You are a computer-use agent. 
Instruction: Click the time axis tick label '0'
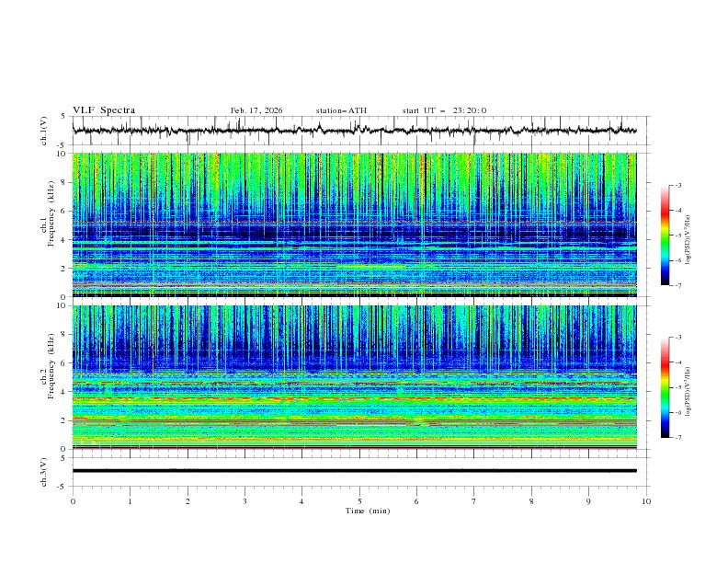coord(73,501)
